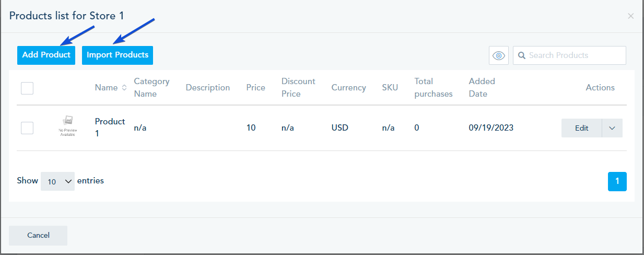This screenshot has width=644, height=255.
Task: Click the Import Products button
Action: pyautogui.click(x=118, y=55)
